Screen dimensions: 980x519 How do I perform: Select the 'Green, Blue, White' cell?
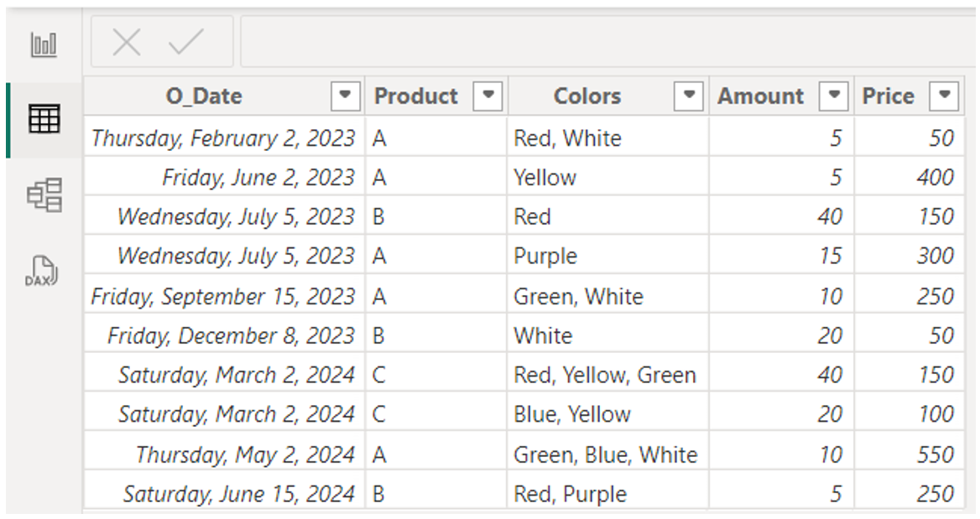point(607,454)
